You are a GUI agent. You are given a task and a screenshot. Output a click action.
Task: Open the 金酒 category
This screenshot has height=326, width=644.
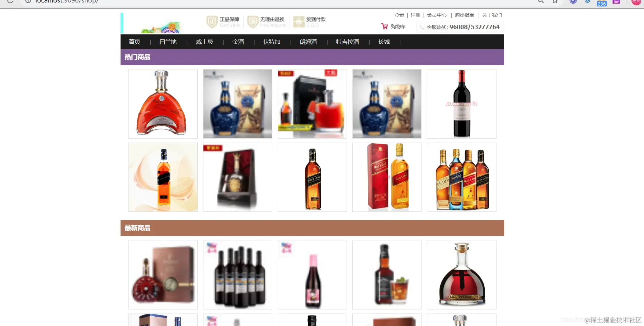click(238, 42)
